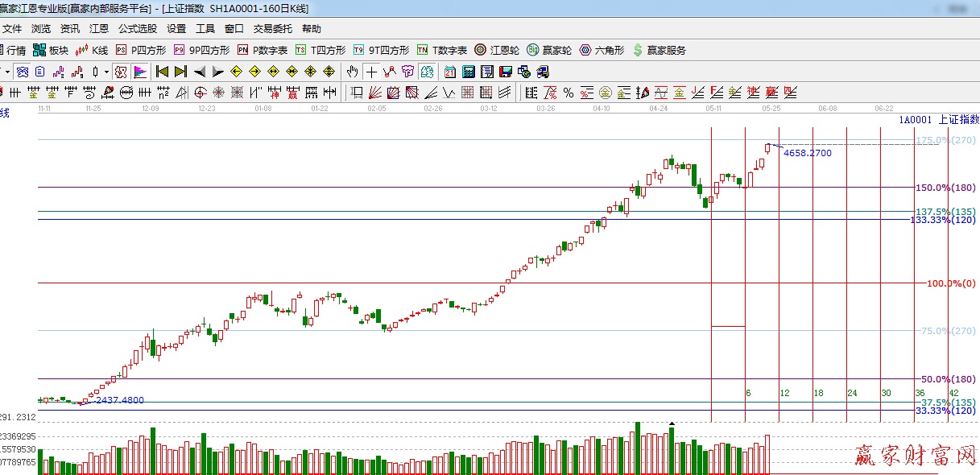Click the percent sign drawing tool
This screenshot has height=475, width=980.
point(568,93)
